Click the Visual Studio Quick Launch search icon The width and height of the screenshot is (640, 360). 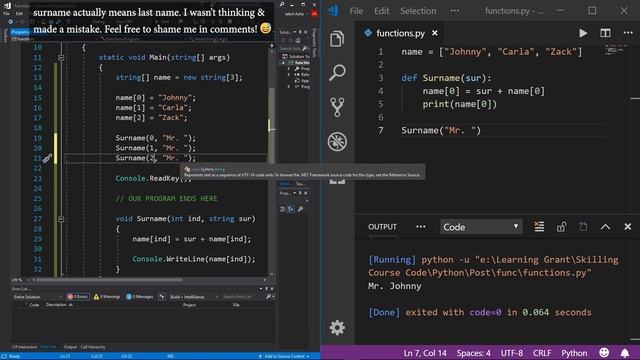[282, 4]
